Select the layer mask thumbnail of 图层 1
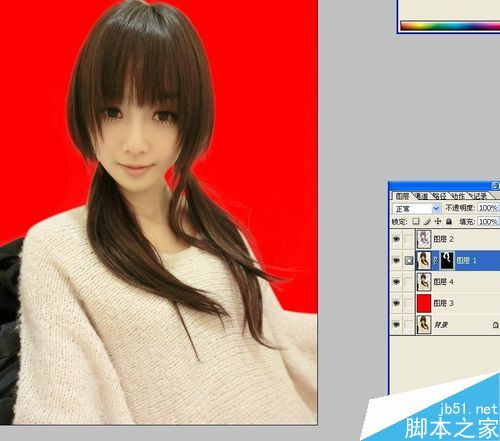 [447, 260]
